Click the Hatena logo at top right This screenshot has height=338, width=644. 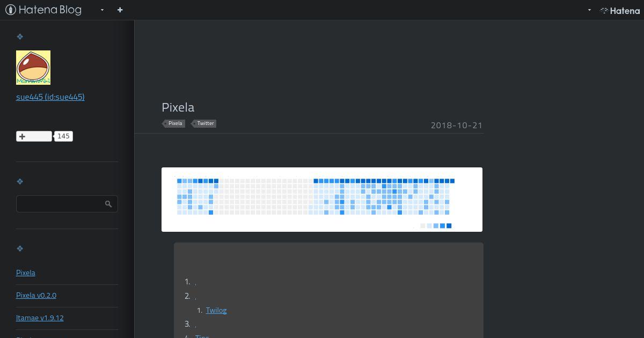coord(620,10)
